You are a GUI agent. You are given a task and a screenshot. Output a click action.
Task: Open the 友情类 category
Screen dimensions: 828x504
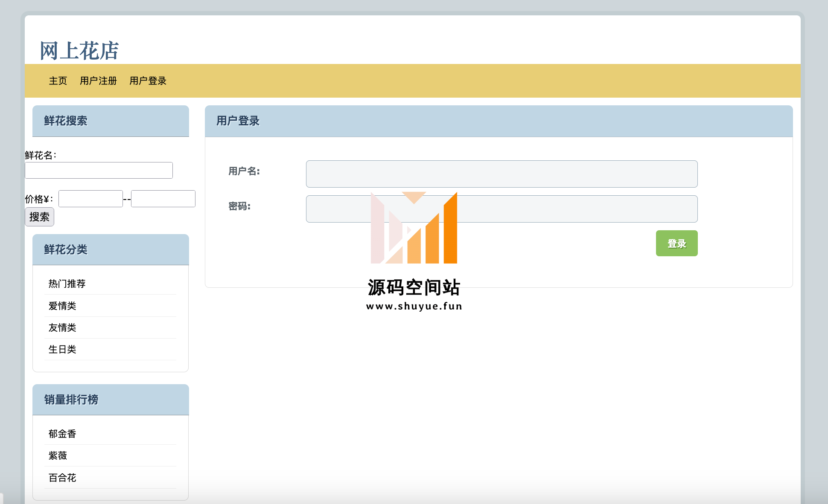point(62,327)
